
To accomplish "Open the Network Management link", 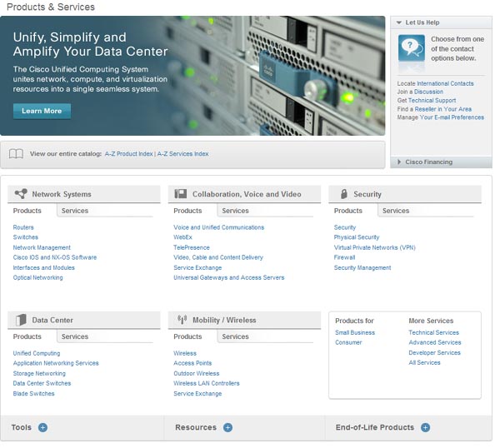I will [x=42, y=247].
